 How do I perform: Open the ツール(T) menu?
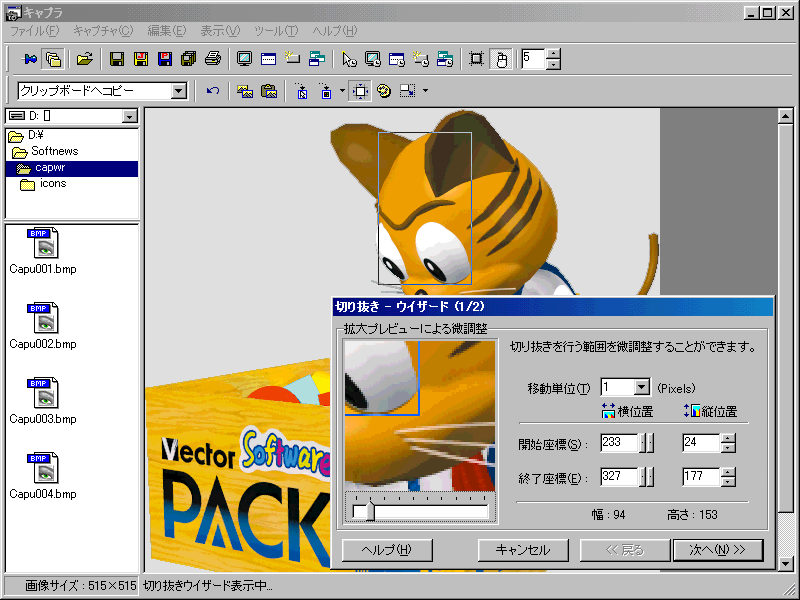[x=277, y=31]
